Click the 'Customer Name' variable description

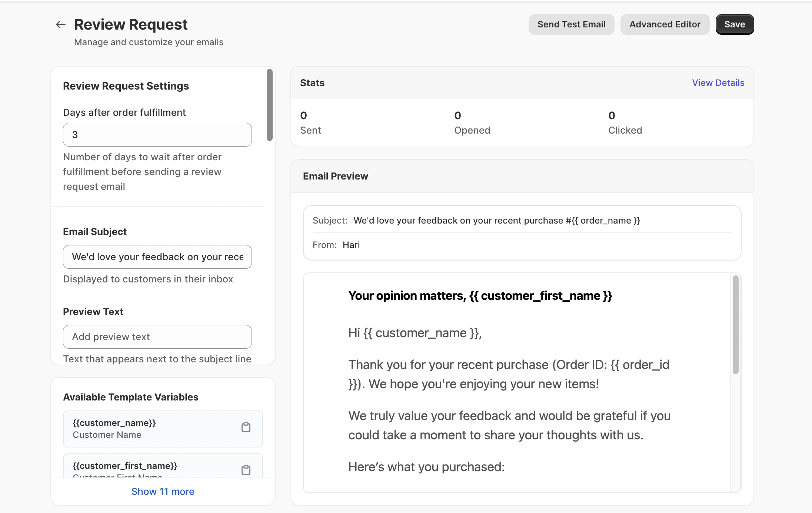click(107, 435)
